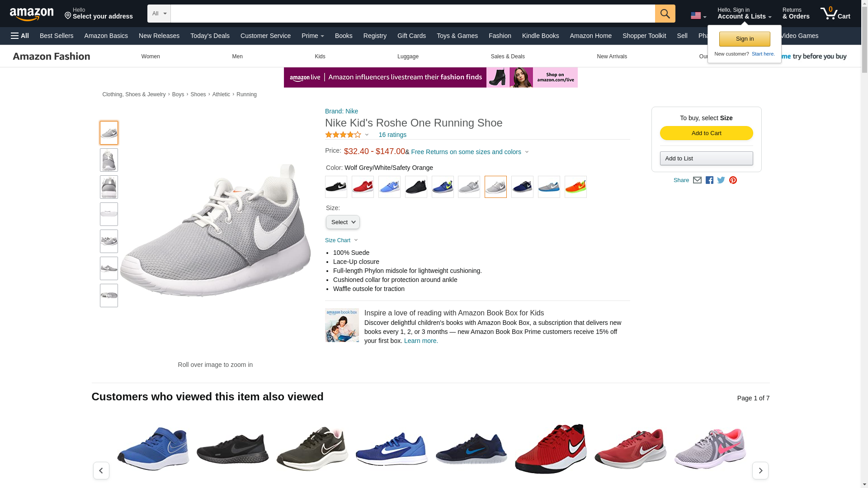Viewport: 868px width, 488px height.
Task: Click the search magnifier button
Action: click(x=665, y=14)
